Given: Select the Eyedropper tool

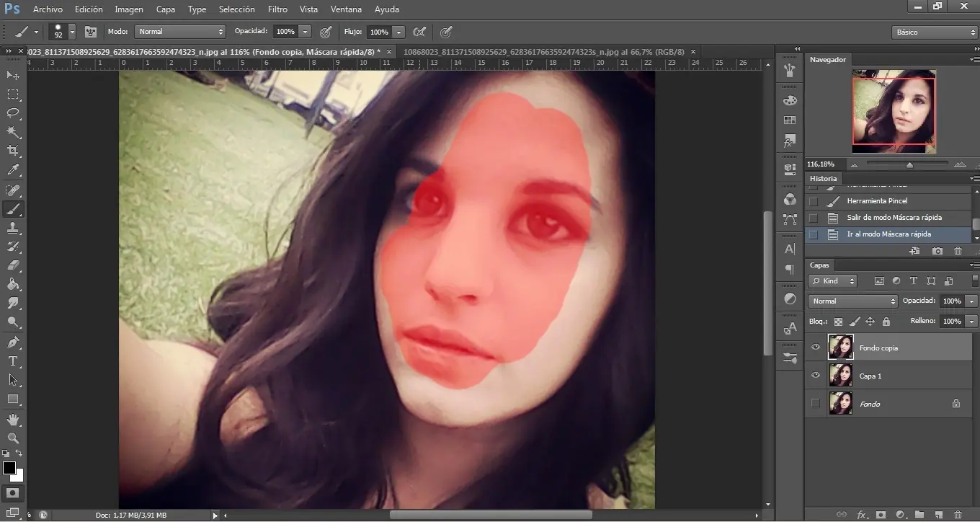Looking at the screenshot, I should click(x=13, y=170).
